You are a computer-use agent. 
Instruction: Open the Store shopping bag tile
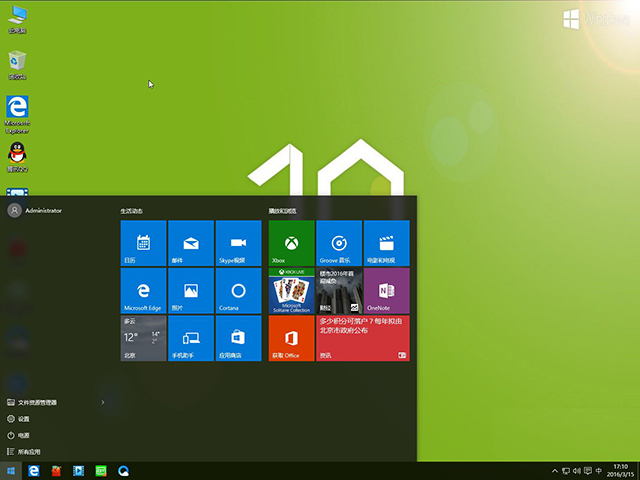[239, 338]
